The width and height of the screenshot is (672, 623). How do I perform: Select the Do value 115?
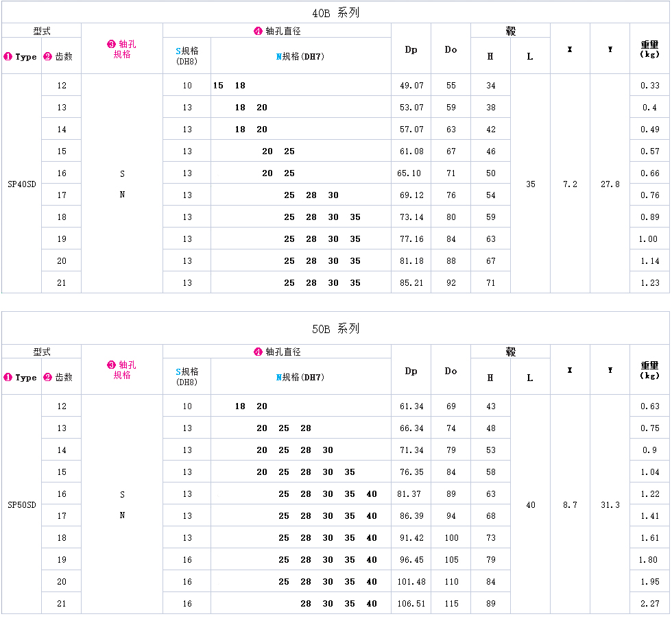tap(451, 604)
